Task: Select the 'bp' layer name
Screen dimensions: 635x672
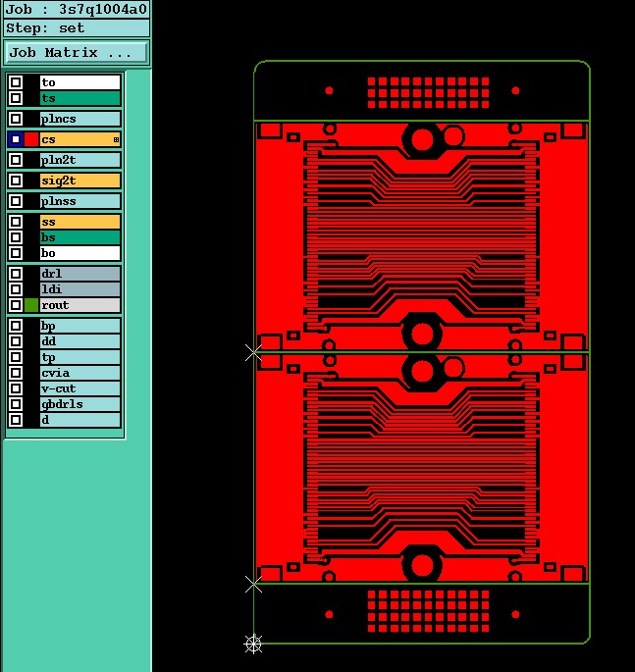Action: [80, 326]
